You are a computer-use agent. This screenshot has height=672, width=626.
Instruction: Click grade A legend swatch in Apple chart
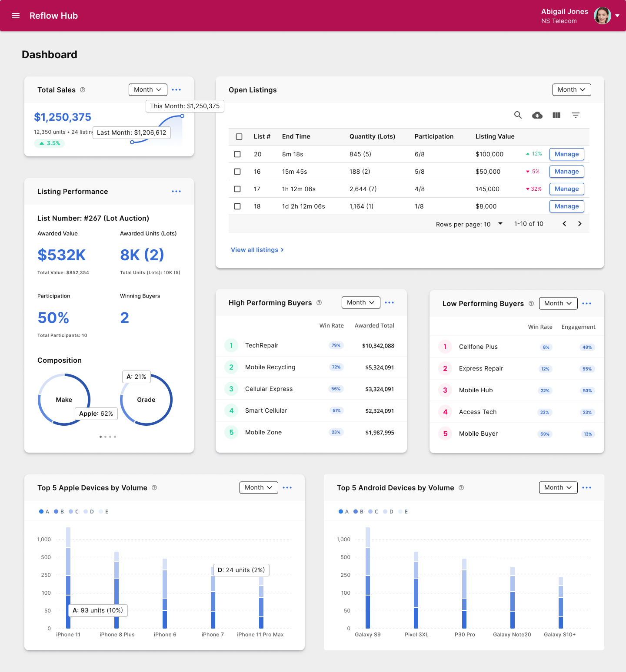[x=41, y=512]
